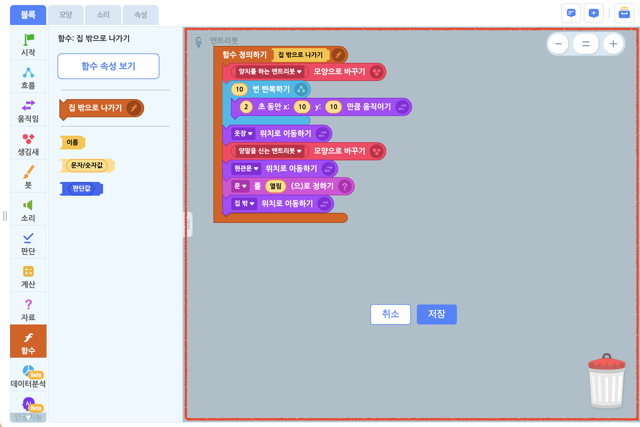Image resolution: width=640 pixels, height=427 pixels.
Task: Click the 번 반복하기 loop block
Action: click(271, 89)
